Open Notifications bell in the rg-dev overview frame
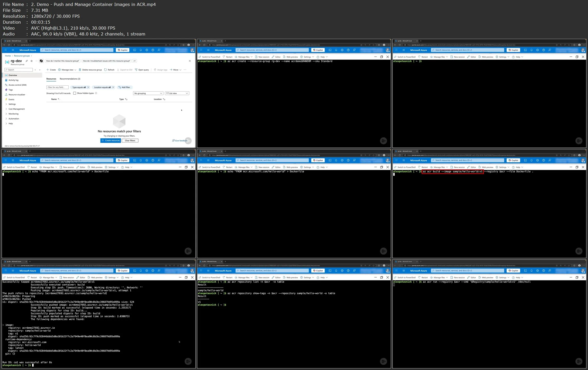 (141, 50)
